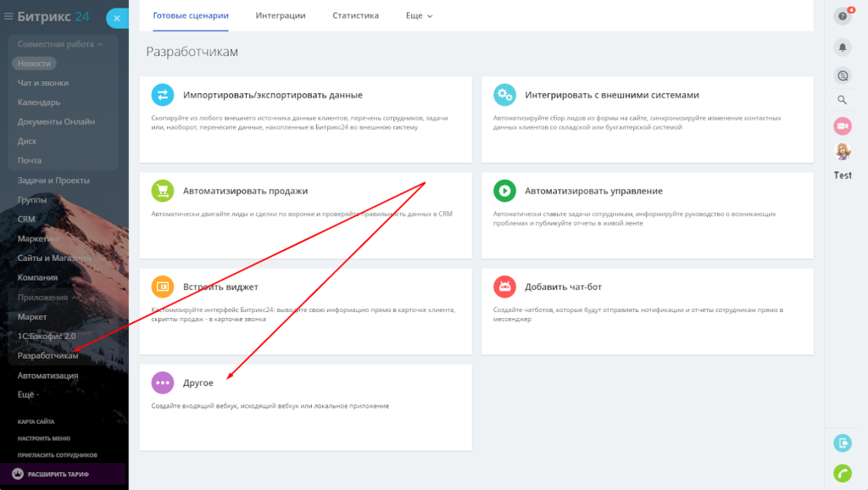Screen dimensions: 868x490
Task: Switch to the Статистика tab
Action: [355, 16]
